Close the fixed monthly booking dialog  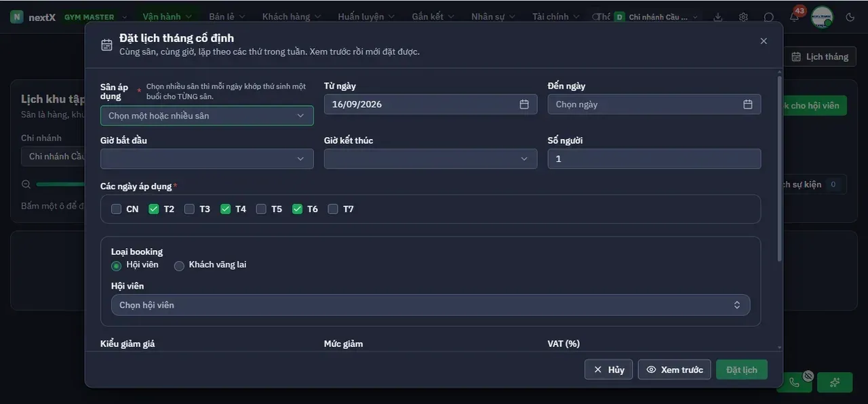pyautogui.click(x=764, y=41)
